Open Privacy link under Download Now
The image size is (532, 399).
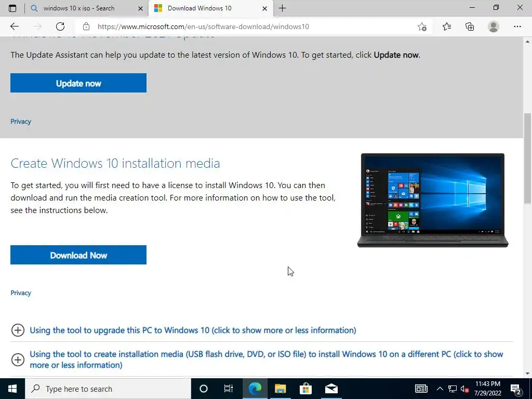pyautogui.click(x=21, y=293)
